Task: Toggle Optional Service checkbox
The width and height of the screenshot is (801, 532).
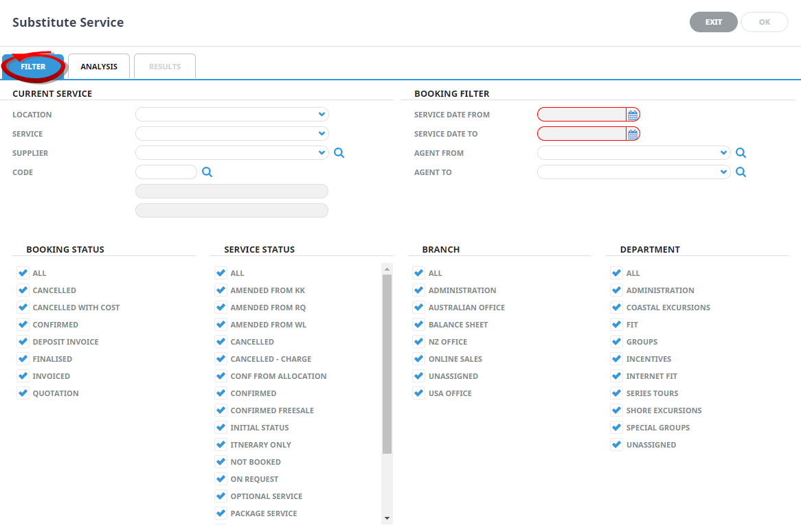Action: click(x=221, y=496)
